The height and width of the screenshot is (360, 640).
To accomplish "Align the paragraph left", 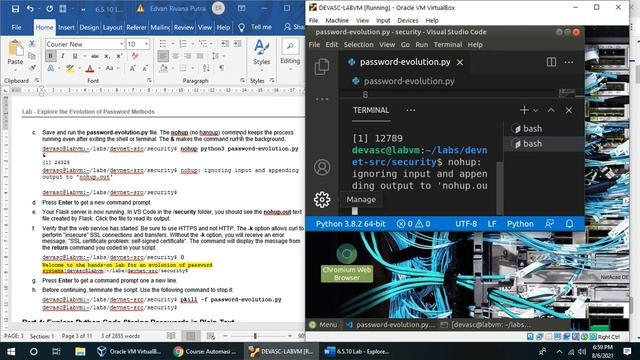I will [x=163, y=56].
